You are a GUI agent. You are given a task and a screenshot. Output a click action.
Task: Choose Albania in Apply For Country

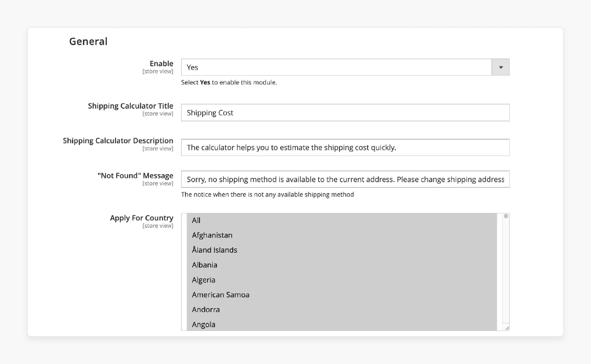point(342,265)
